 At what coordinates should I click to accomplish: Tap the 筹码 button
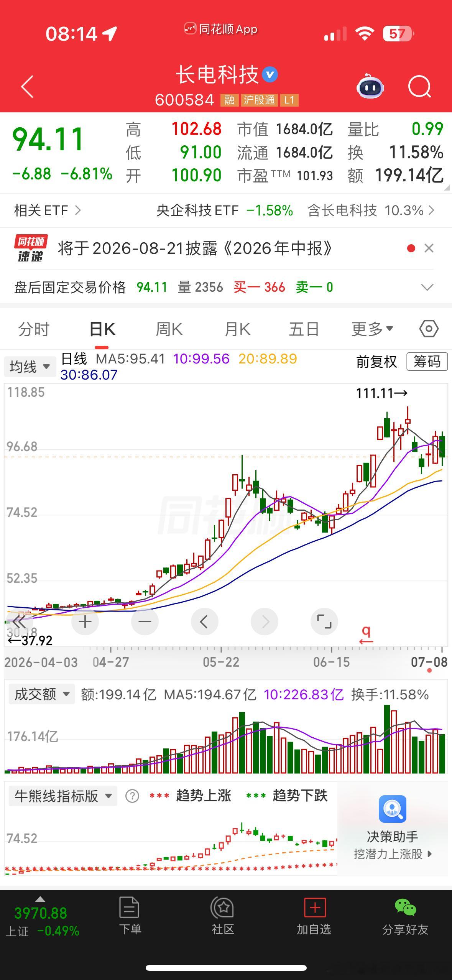point(427,362)
